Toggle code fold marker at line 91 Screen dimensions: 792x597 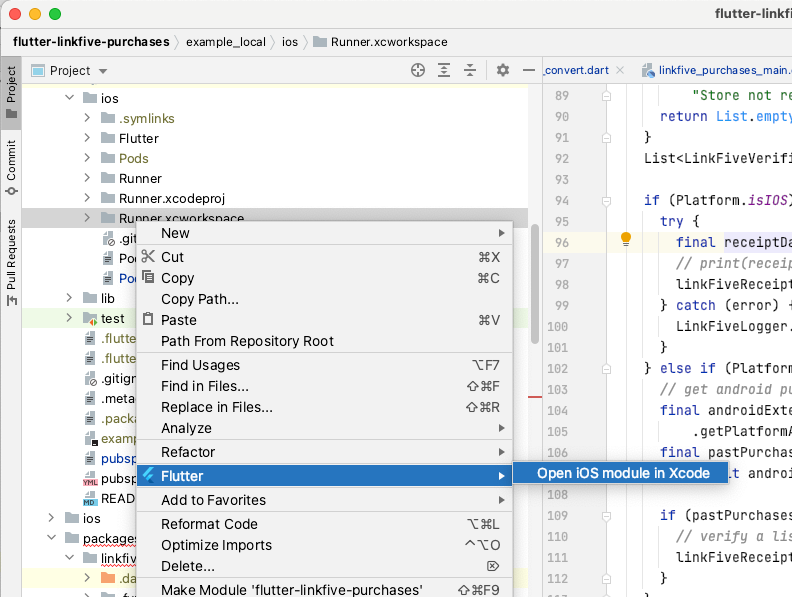pos(607,138)
